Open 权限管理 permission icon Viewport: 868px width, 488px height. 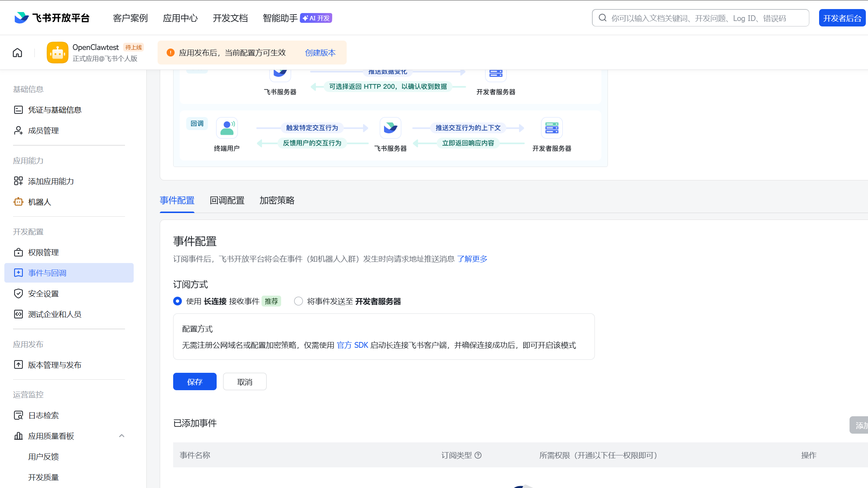[18, 252]
